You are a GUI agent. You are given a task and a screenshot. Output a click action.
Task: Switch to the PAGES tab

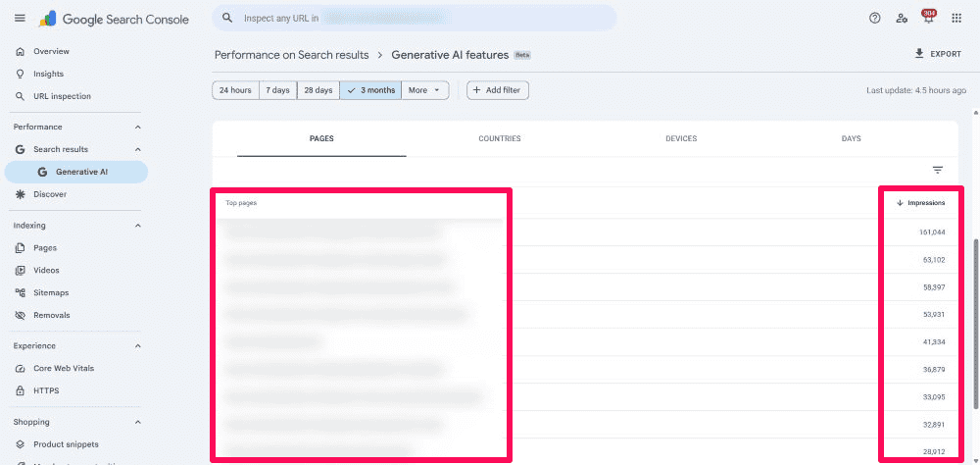click(x=321, y=139)
